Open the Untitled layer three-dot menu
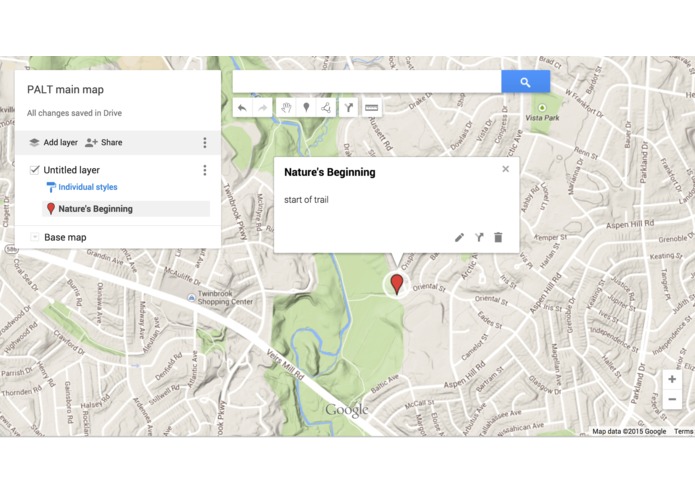 (205, 170)
